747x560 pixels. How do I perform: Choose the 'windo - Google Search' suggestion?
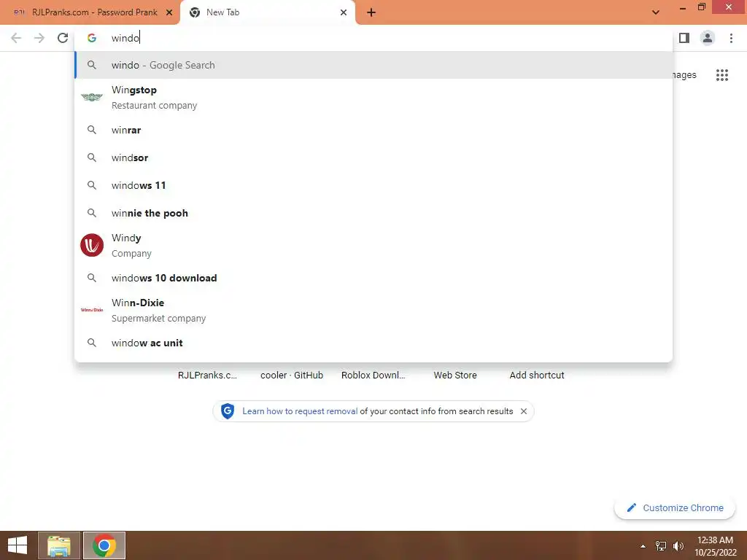click(x=373, y=65)
